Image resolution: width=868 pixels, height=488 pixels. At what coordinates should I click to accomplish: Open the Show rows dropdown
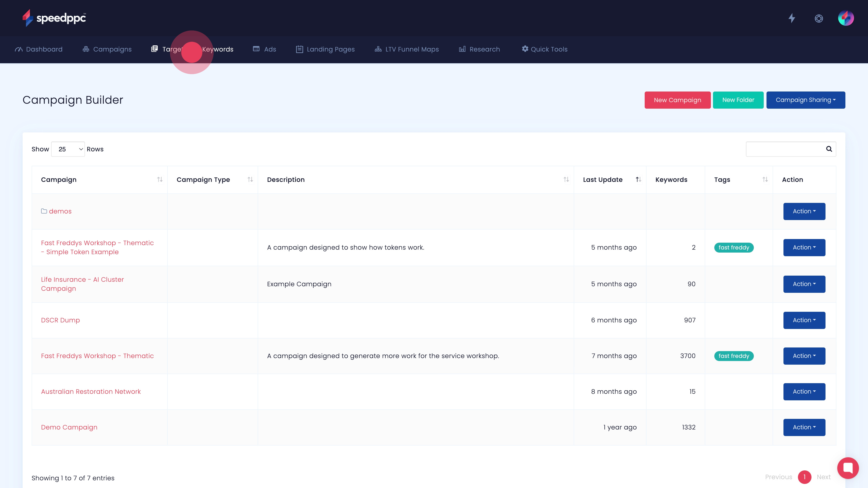pyautogui.click(x=68, y=149)
